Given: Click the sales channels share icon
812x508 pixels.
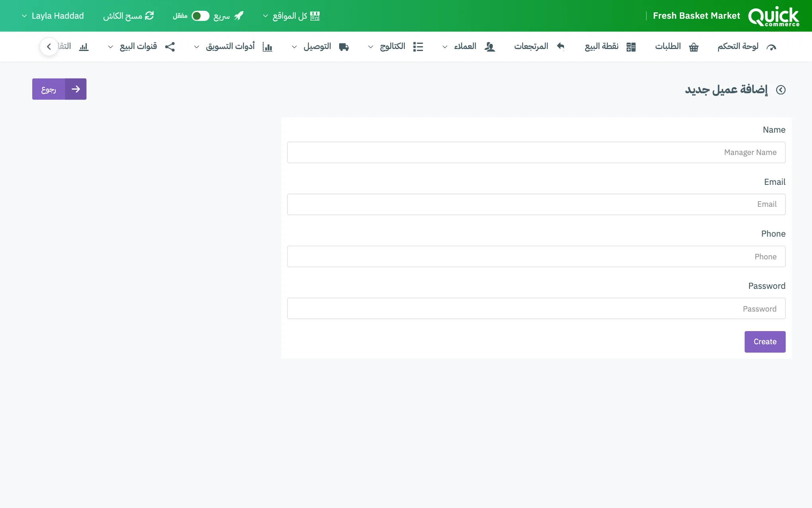Looking at the screenshot, I should pos(170,47).
